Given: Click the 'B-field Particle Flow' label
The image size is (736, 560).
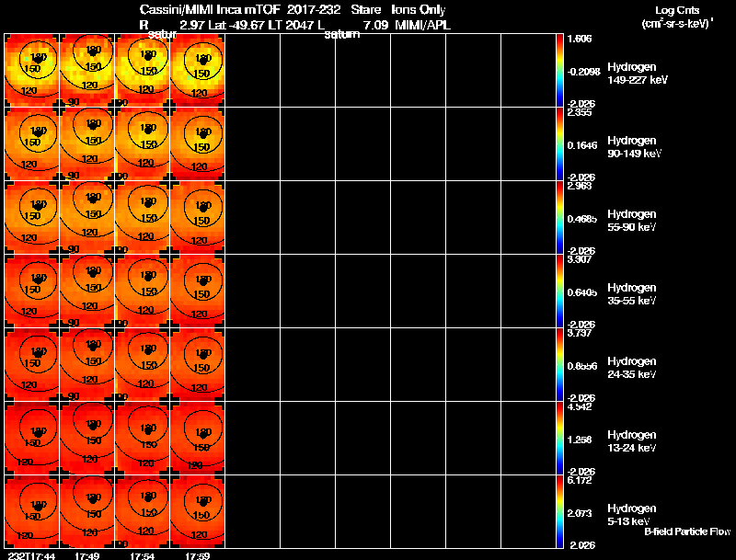Looking at the screenshot, I should [x=687, y=531].
